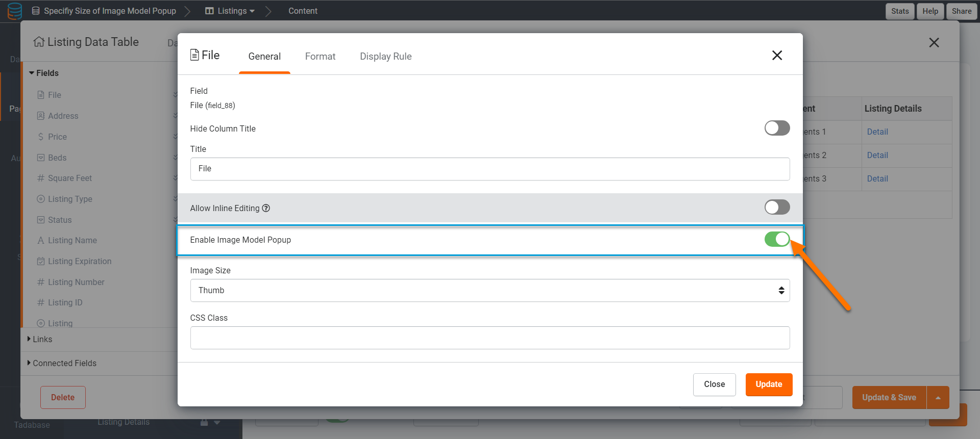Click the calendar icon beside Listing Expiration
This screenshot has height=439, width=980.
pyautogui.click(x=41, y=261)
